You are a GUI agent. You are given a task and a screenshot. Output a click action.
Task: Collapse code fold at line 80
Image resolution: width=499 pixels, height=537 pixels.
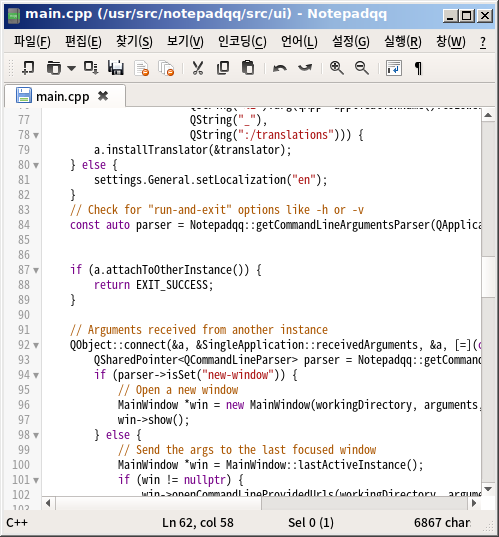(x=36, y=165)
